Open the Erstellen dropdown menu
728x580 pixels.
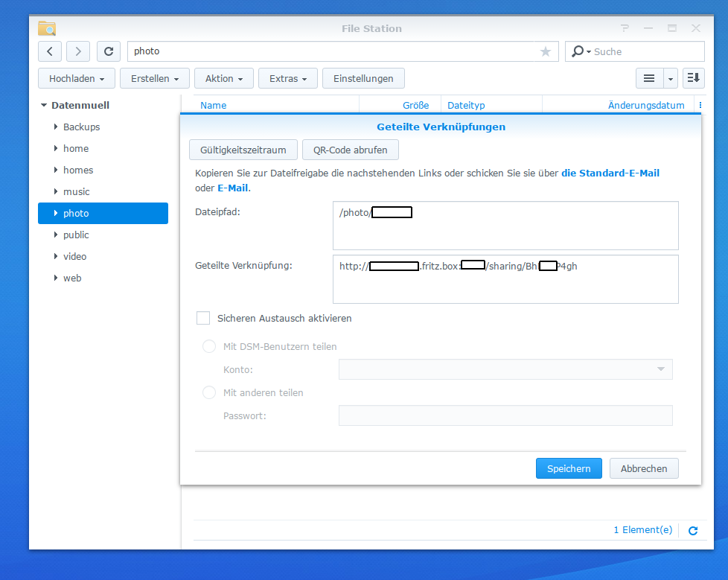(x=155, y=78)
